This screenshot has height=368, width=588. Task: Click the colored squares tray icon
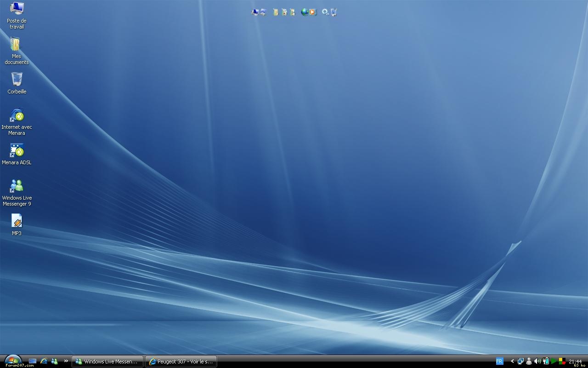click(x=562, y=361)
